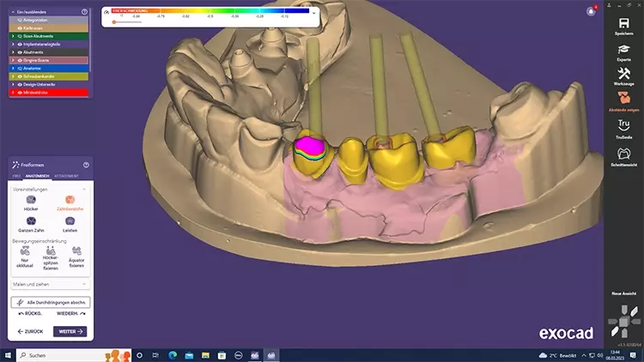Open Experte mode from the right sidebar

click(x=624, y=52)
